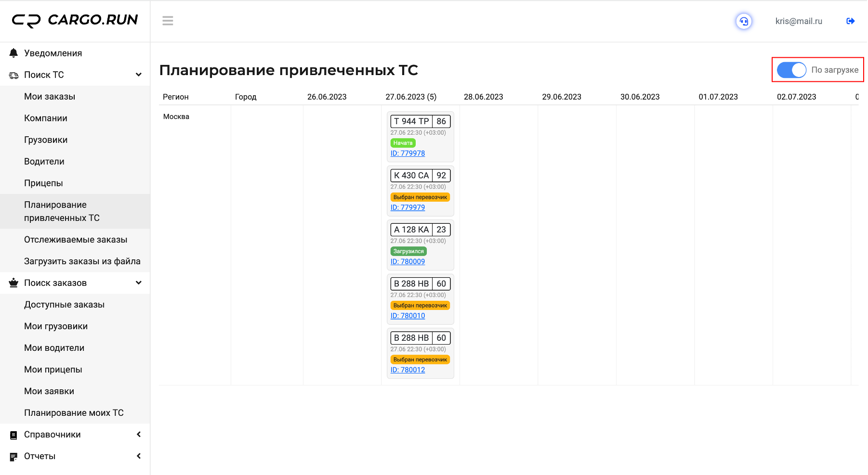The width and height of the screenshot is (868, 475).
Task: Click the hamburger menu icon
Action: click(x=168, y=21)
